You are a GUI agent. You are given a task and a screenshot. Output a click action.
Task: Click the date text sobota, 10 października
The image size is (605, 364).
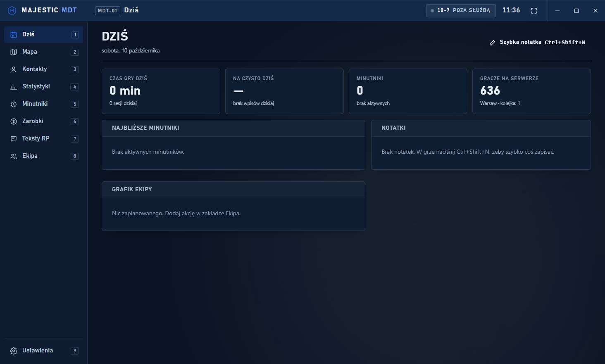click(131, 51)
